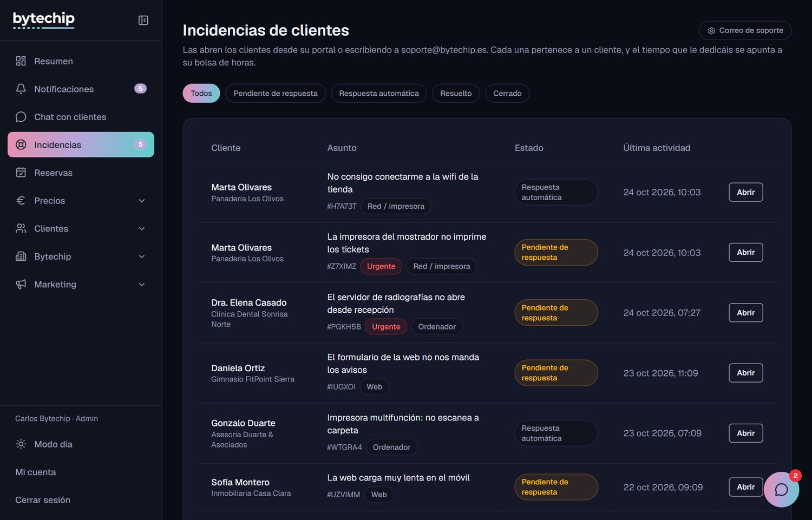Viewport: 812px width, 520px height.
Task: Click the Incidencias lifebuoy icon
Action: click(21, 144)
